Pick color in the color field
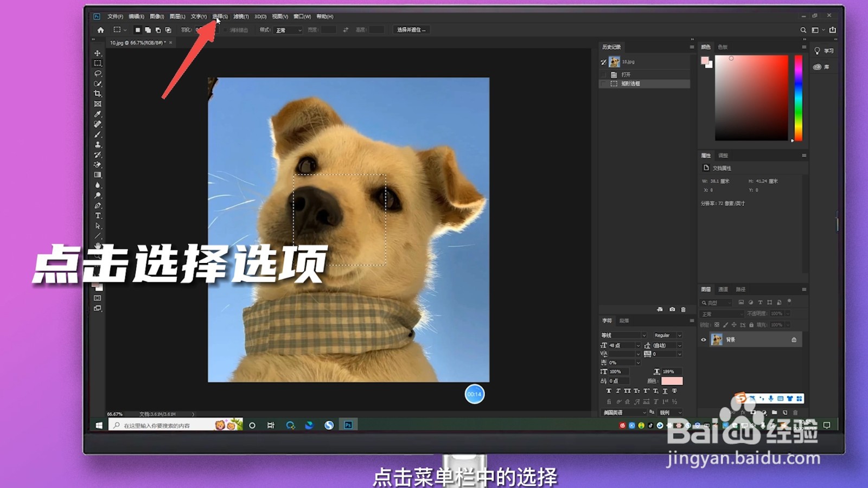 click(751, 98)
